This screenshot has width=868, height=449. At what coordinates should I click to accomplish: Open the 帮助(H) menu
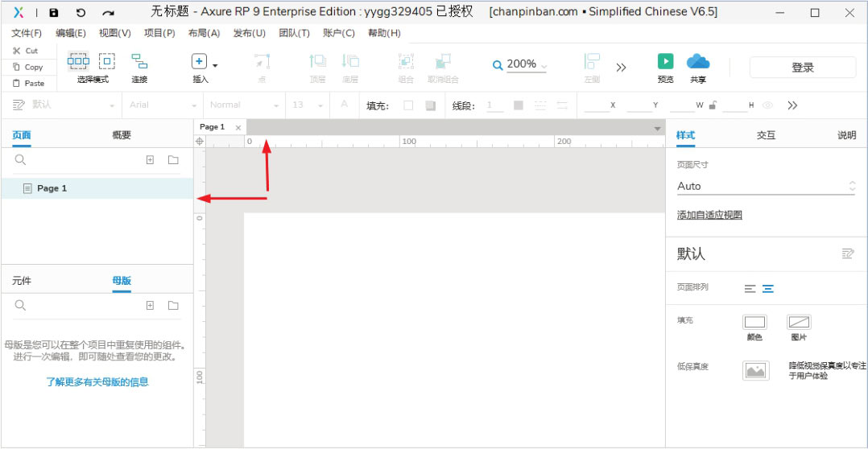384,33
